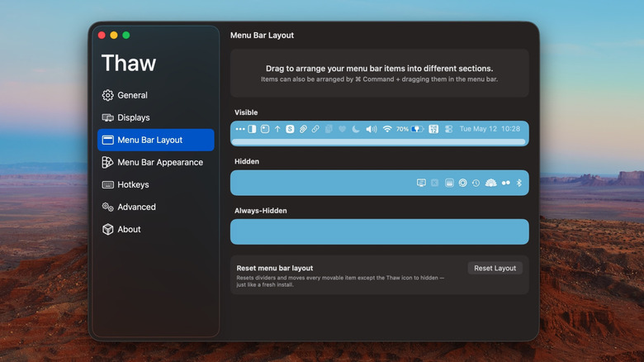
Task: Click the scrollbar under the Visible items
Action: click(378, 142)
